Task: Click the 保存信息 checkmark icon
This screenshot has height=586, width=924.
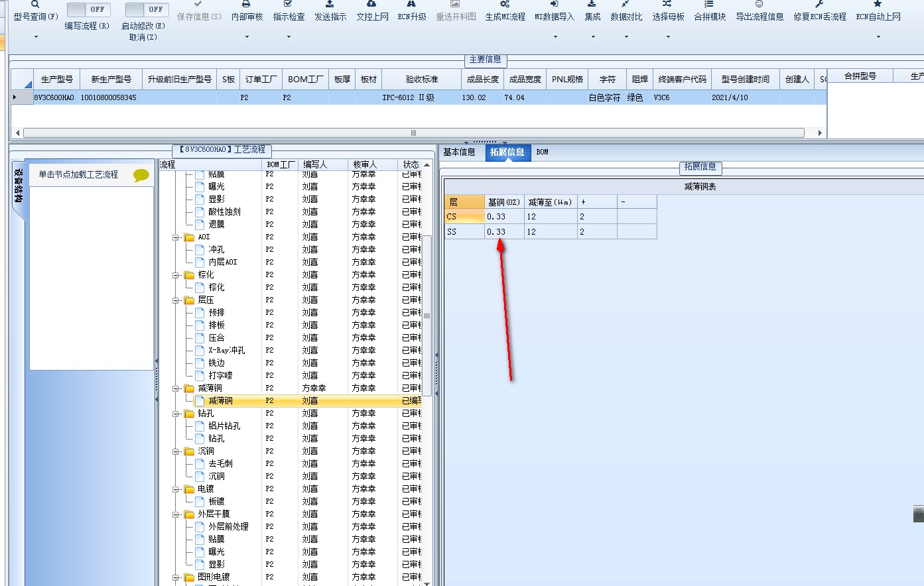Action: (x=198, y=4)
